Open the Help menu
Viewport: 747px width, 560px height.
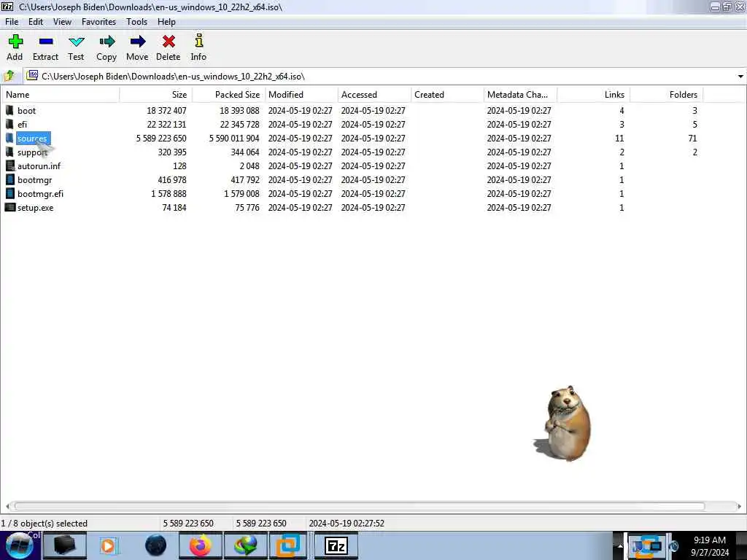click(167, 22)
